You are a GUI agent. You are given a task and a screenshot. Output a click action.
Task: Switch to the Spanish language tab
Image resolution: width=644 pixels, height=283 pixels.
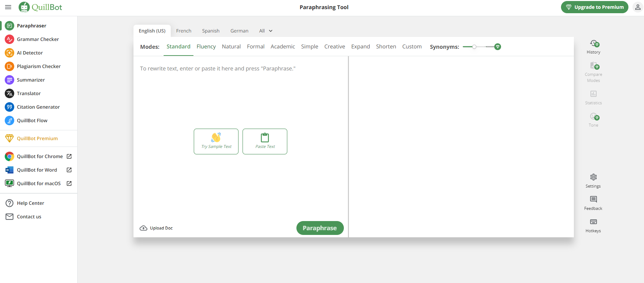pos(211,31)
